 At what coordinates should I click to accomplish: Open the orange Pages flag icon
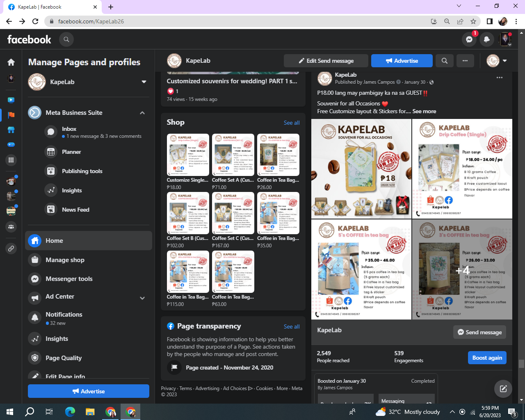pos(11,115)
